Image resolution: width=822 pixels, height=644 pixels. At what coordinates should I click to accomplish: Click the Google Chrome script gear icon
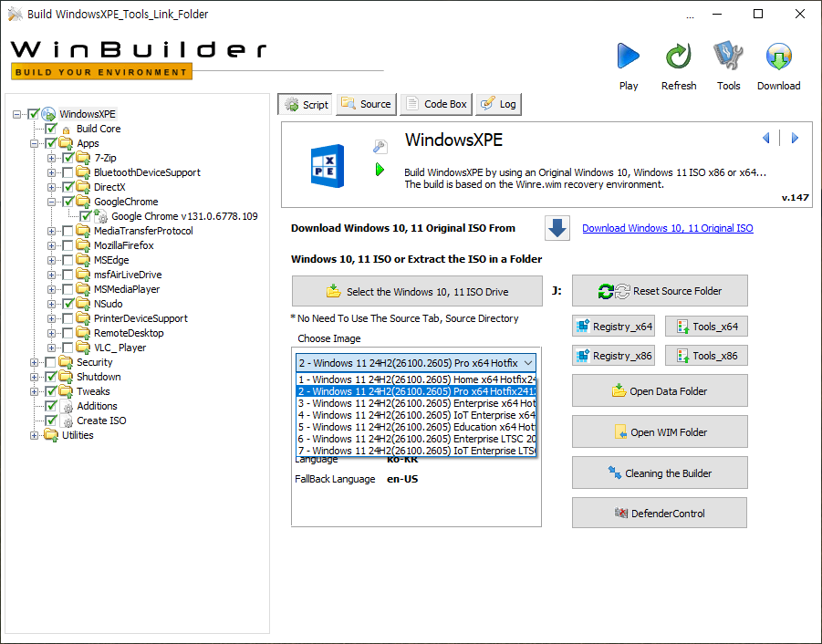(102, 216)
